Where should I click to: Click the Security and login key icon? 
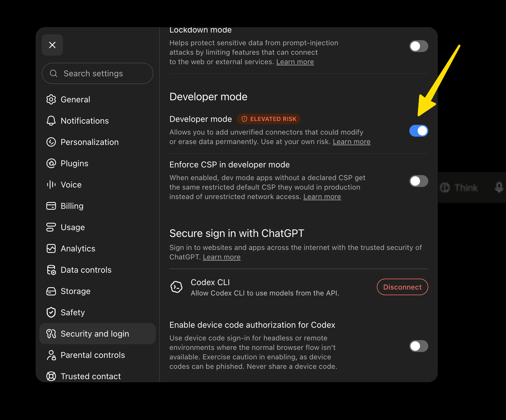(51, 334)
